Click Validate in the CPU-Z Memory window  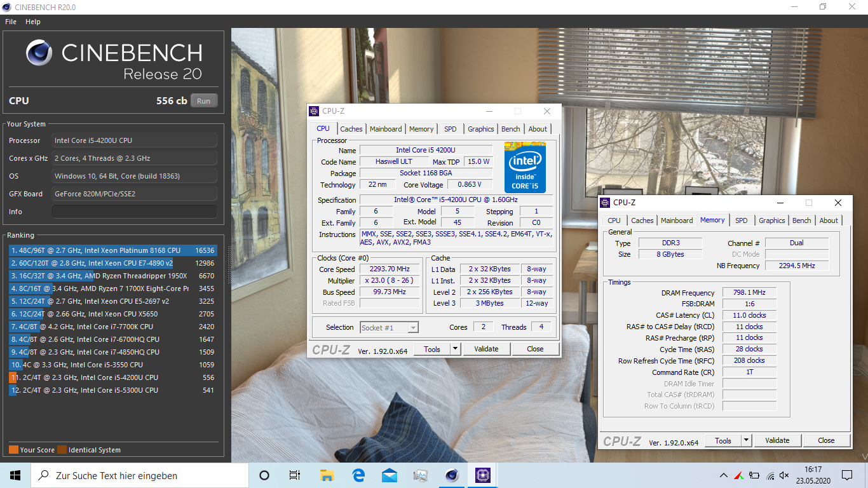click(777, 440)
